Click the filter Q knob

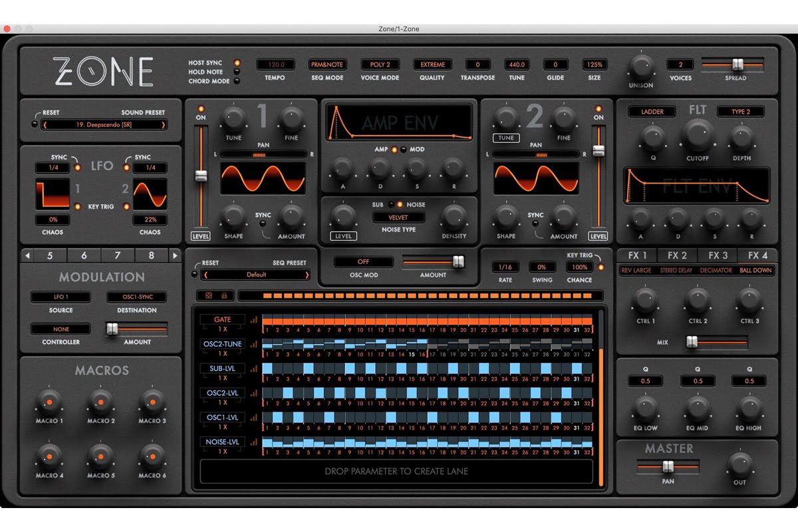click(652, 138)
